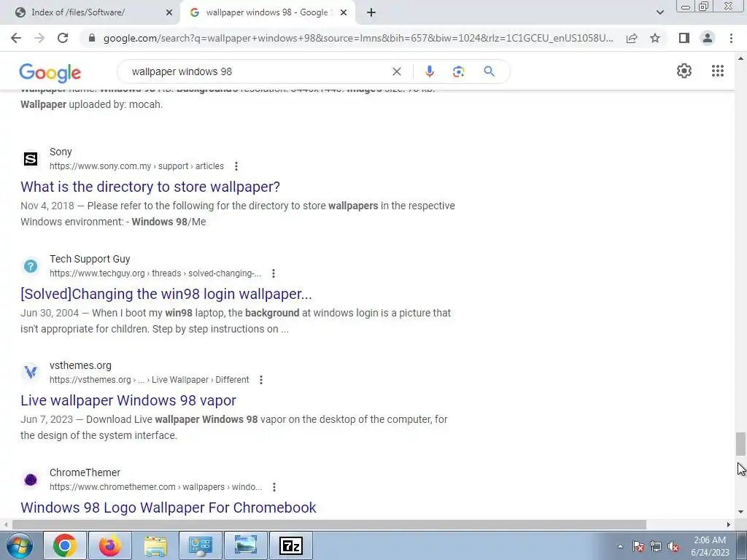Screen dimensions: 747x560
Task: Open '[Solved]Changing the win98 login wallpaper...'
Action: click(166, 294)
